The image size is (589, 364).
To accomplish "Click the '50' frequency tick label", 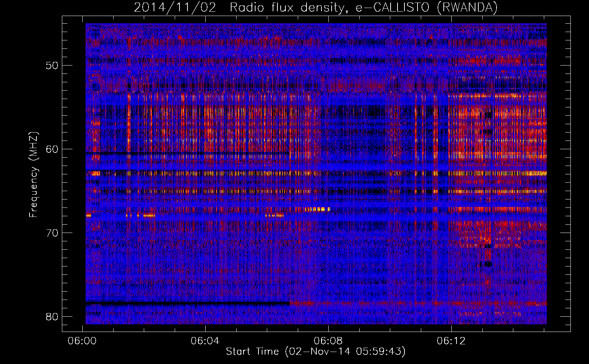I will point(52,66).
